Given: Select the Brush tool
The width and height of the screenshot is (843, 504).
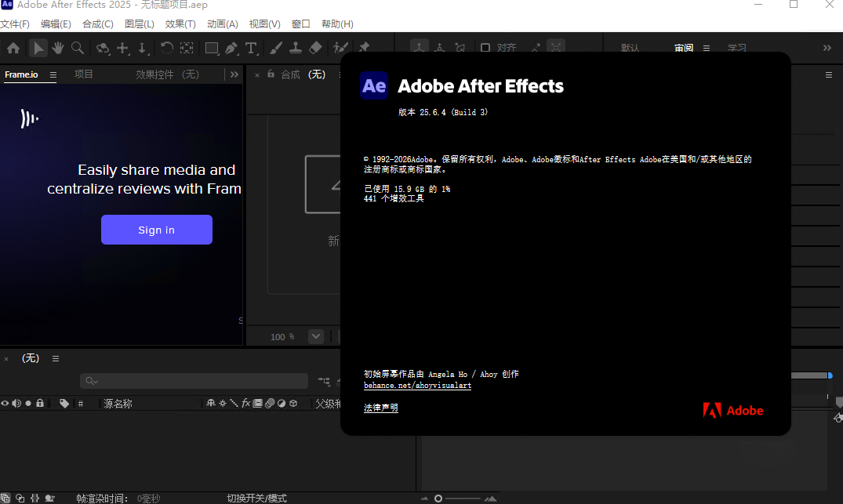Looking at the screenshot, I should pos(276,49).
